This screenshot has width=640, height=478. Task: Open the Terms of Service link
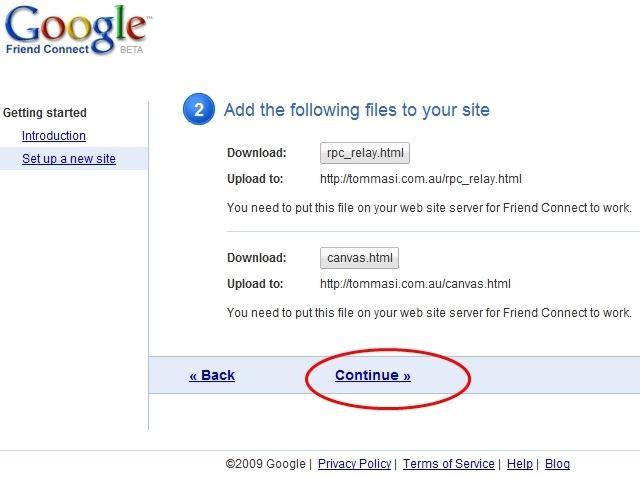coord(449,464)
